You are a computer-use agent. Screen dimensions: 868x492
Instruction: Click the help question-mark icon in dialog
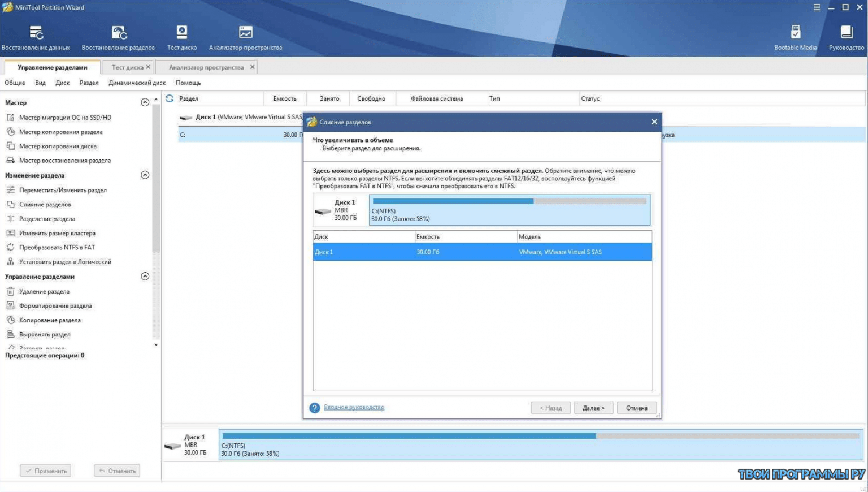315,408
